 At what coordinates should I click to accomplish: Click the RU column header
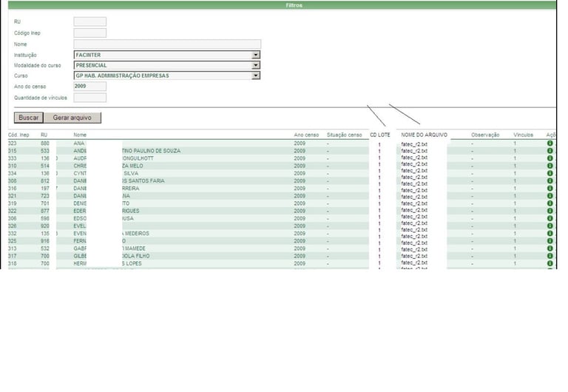(44, 135)
